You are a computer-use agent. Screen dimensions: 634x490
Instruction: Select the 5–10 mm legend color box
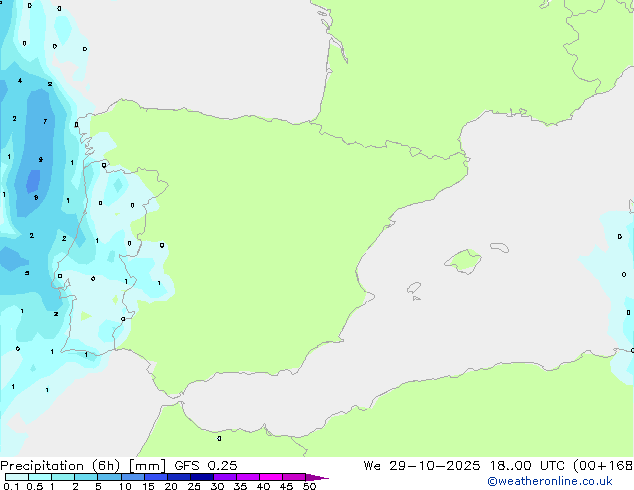109,477
